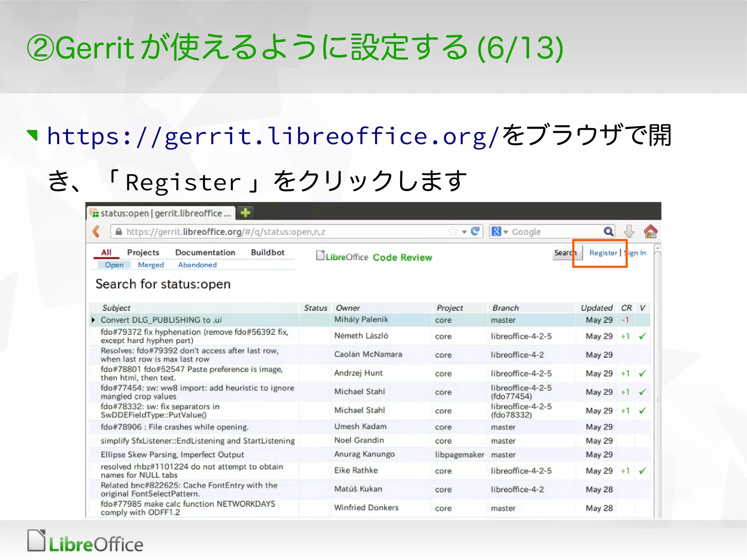Viewport: 747px width, 560px height.
Task: Click owner Andrzej Hunt
Action: (x=358, y=373)
